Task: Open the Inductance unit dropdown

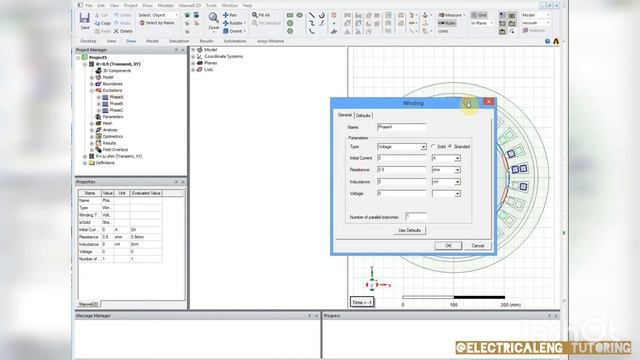Action: (458, 182)
